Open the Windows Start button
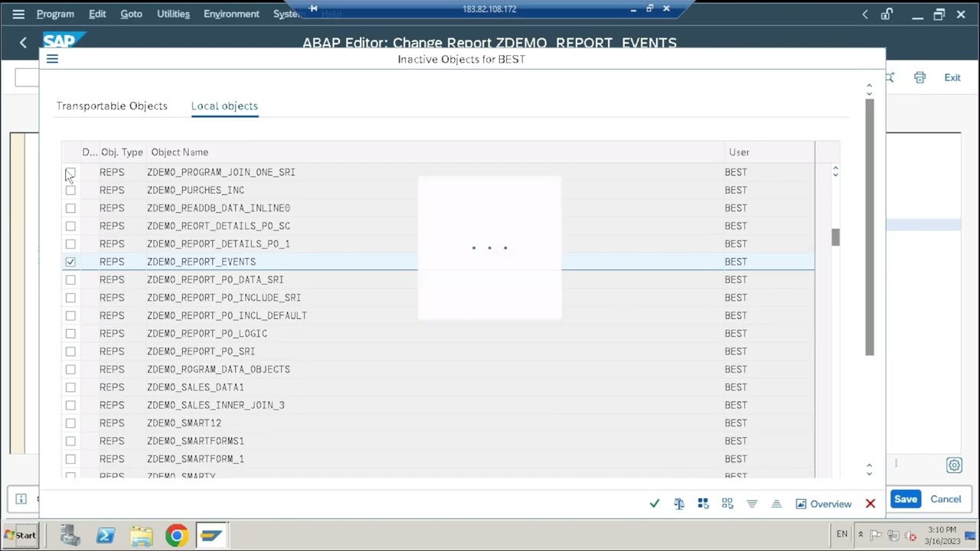This screenshot has height=551, width=980. coord(19,535)
